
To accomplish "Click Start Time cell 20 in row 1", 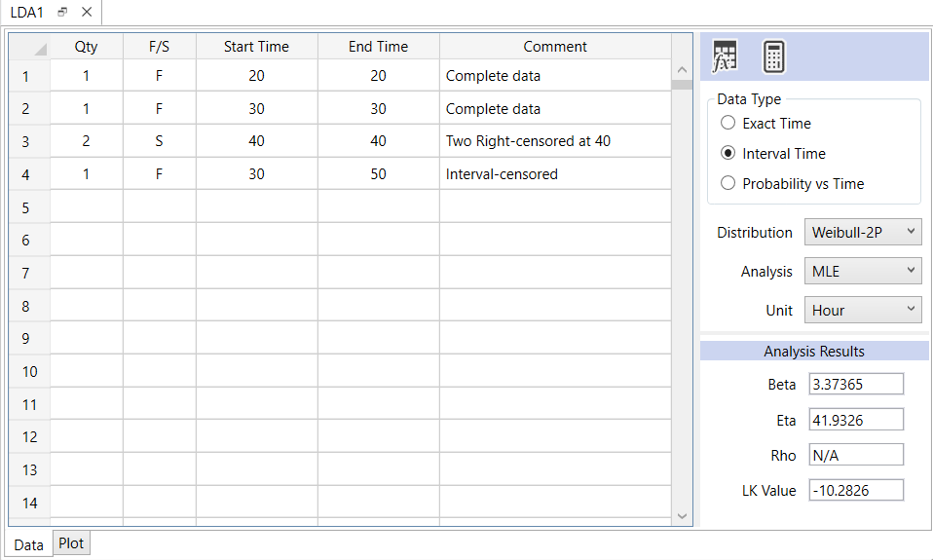I will click(x=256, y=76).
